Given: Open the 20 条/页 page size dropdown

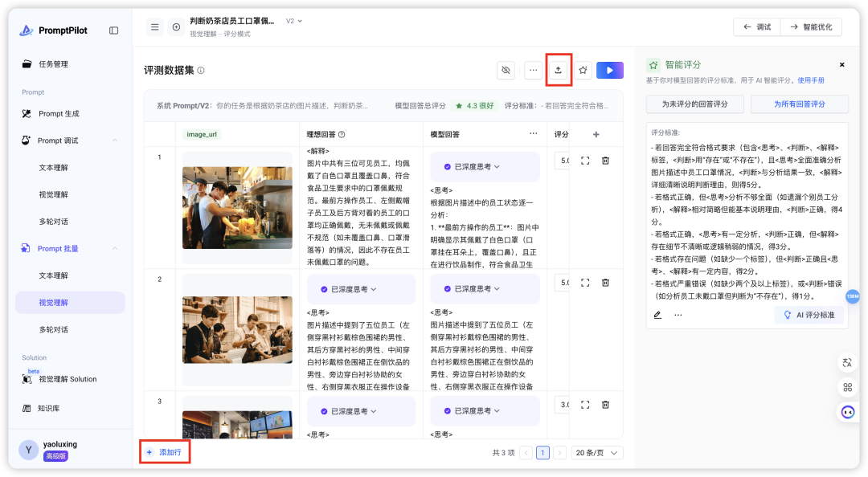Looking at the screenshot, I should (596, 453).
